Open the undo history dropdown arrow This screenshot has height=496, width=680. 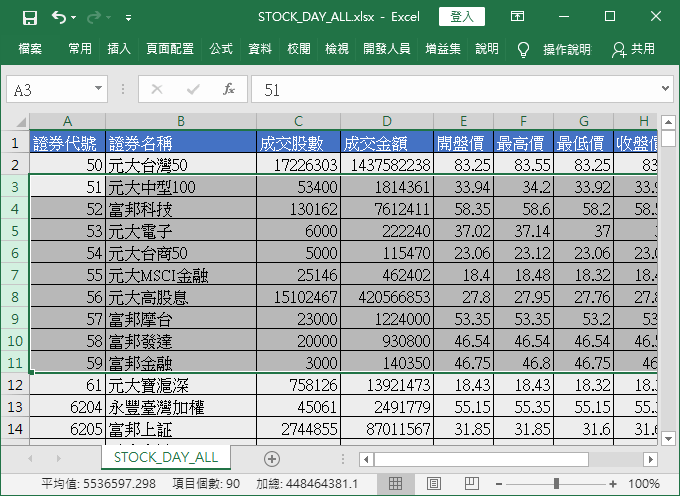point(73,17)
